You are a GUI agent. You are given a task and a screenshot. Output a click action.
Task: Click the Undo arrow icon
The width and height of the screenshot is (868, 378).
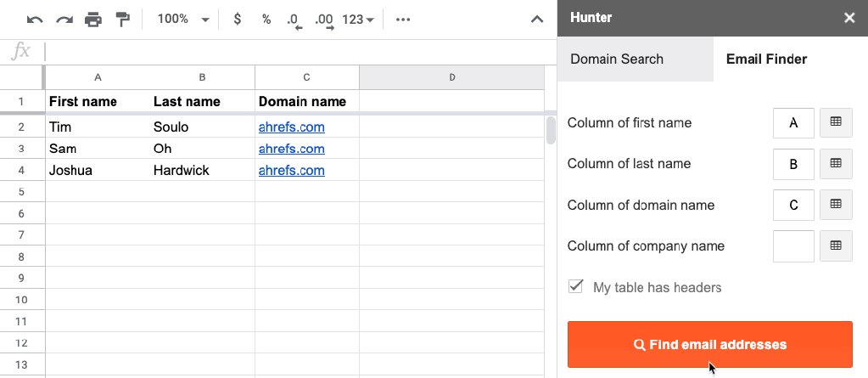click(35, 19)
